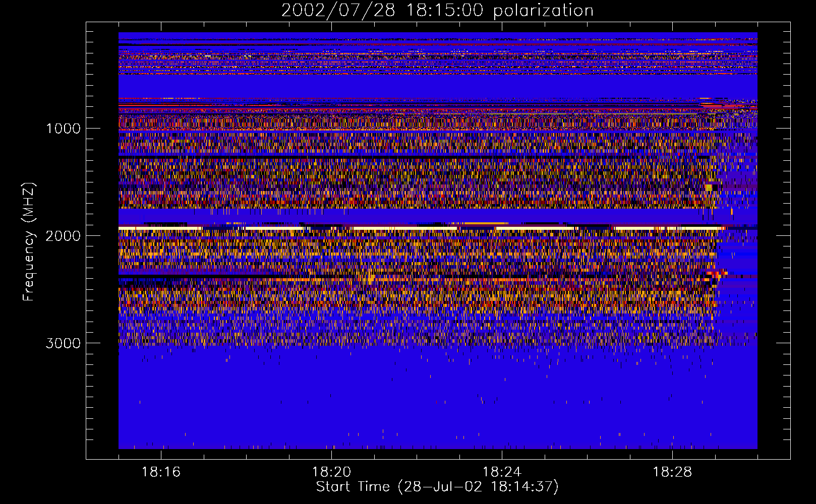Click the plot title '2002/07/28 18:15:00 polarization'
This screenshot has height=504, width=816.
point(437,11)
